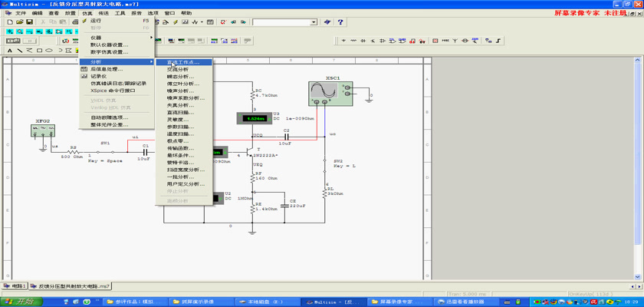This screenshot has height=307, width=644.
Task: Open the 文件 menu
Action: [x=21, y=13]
